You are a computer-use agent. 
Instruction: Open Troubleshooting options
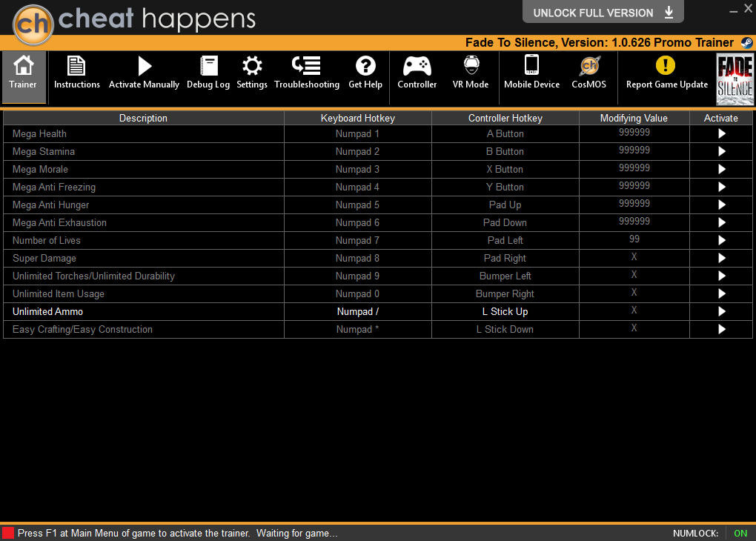(307, 73)
